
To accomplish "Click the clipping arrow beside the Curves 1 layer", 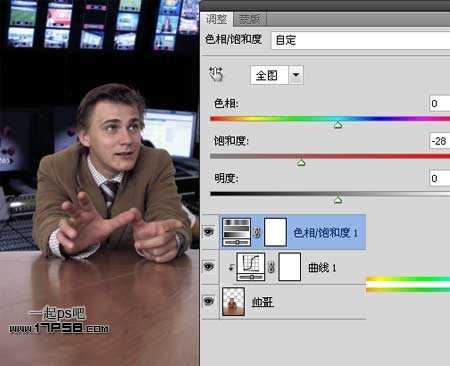I will 231,267.
